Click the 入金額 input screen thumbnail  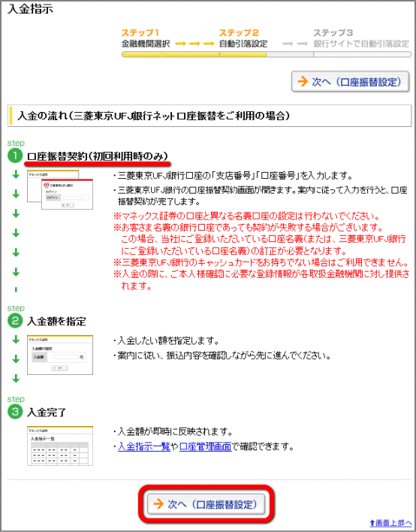pyautogui.click(x=60, y=355)
